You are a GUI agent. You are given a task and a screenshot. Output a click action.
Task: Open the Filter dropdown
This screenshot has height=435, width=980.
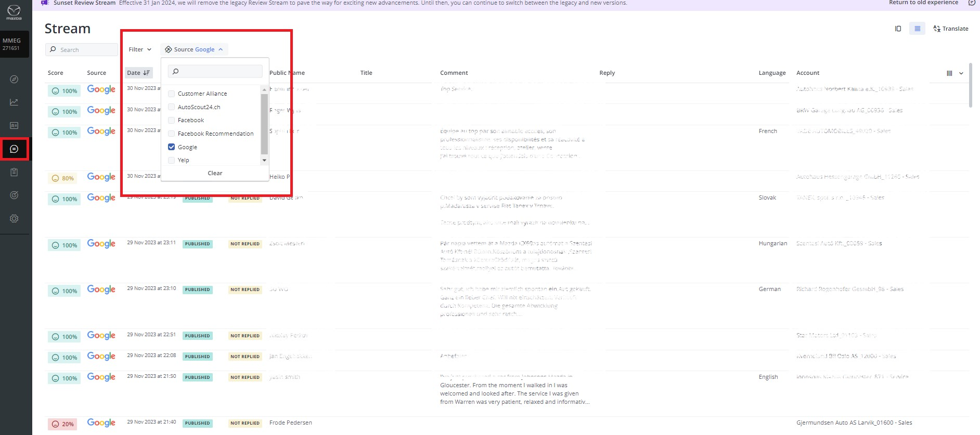pyautogui.click(x=140, y=49)
